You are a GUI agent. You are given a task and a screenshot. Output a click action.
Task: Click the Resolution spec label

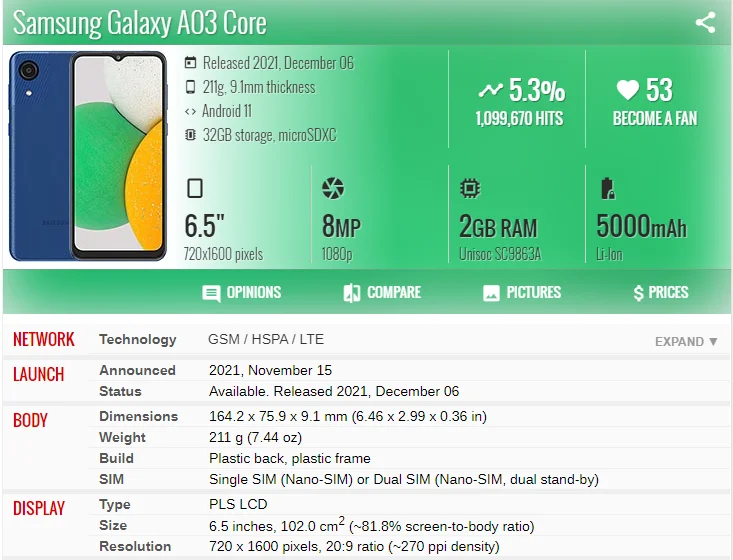pos(135,546)
